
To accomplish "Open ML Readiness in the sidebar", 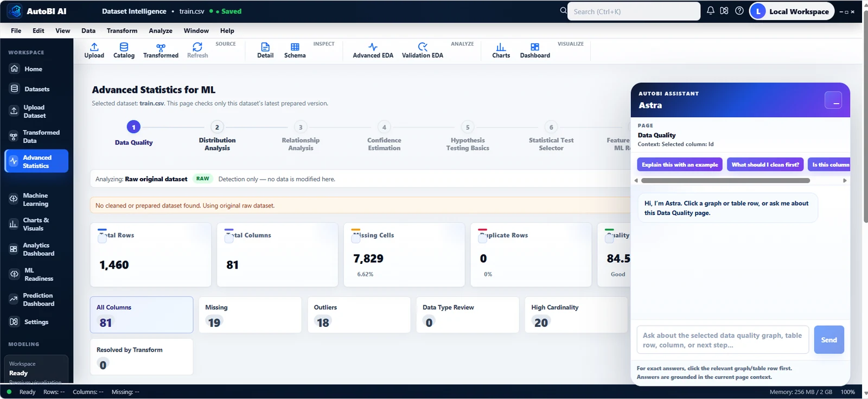I will click(36, 274).
